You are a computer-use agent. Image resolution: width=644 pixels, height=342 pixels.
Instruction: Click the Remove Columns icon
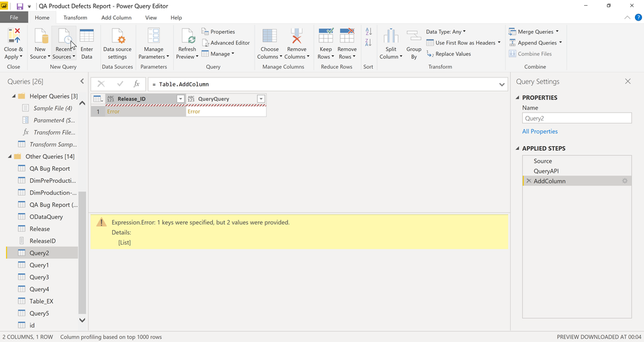(x=297, y=35)
